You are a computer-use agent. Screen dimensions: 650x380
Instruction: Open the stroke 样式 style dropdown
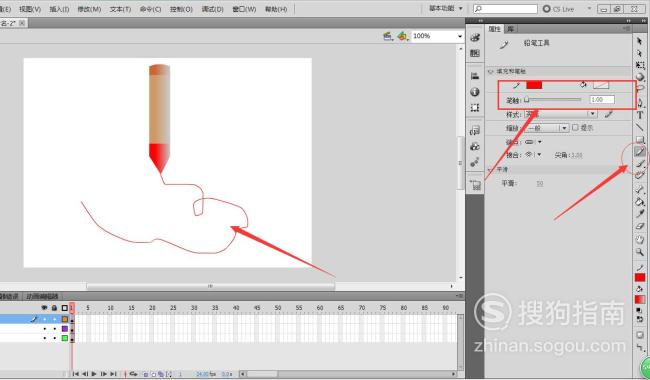560,114
